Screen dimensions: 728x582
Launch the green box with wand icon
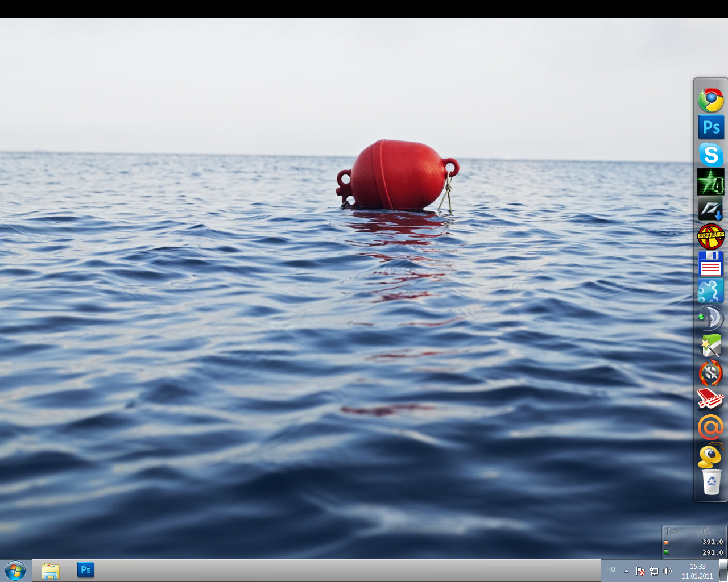[710, 346]
